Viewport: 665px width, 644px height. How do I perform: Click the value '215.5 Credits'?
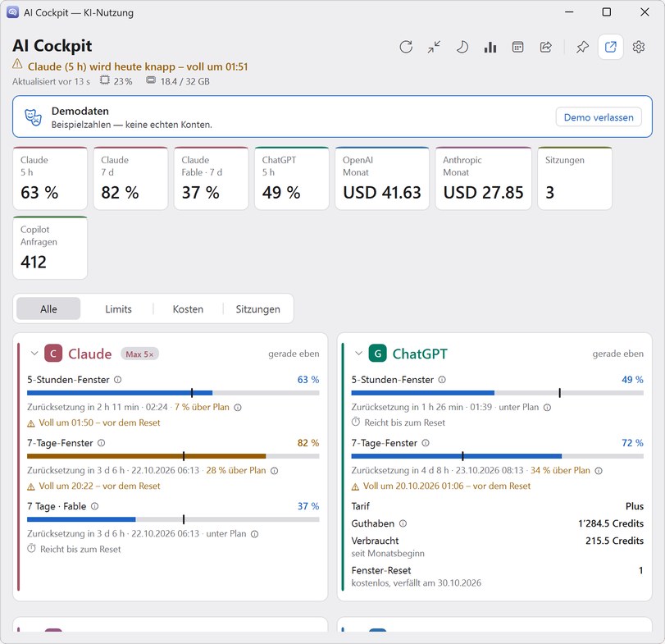(x=614, y=541)
